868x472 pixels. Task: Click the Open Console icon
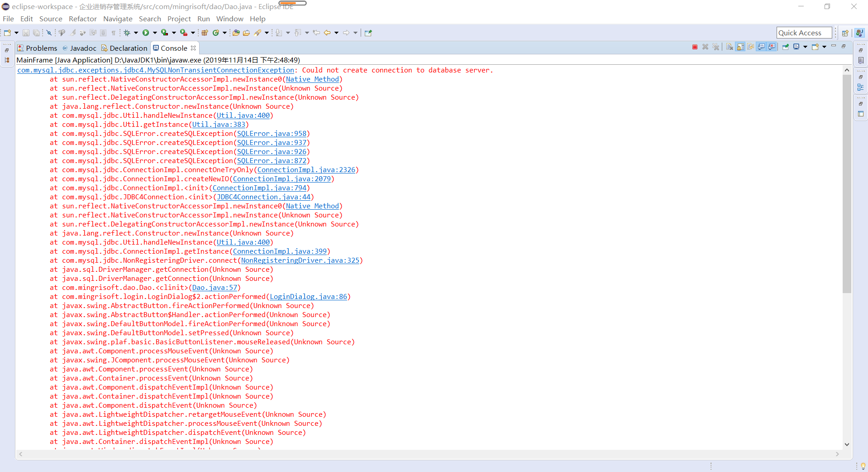pyautogui.click(x=815, y=47)
